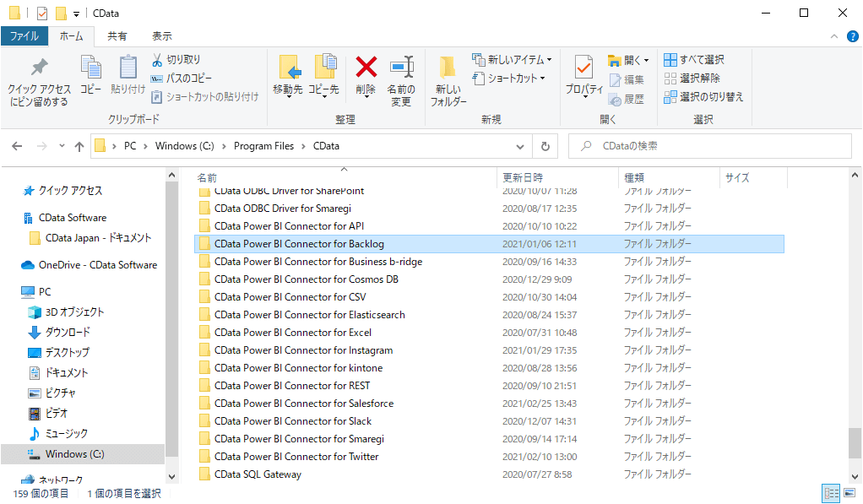863x504 pixels.
Task: Click PC in the address breadcrumb
Action: point(130,146)
